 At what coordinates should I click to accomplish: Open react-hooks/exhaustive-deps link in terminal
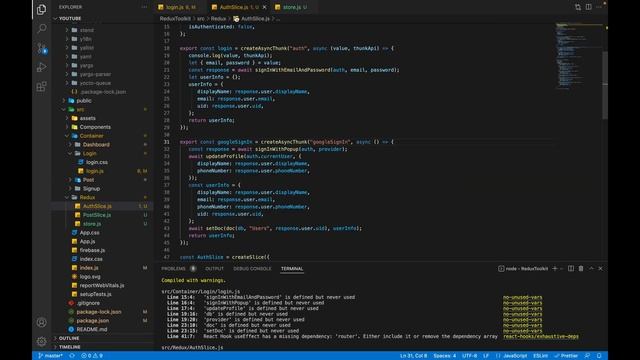(541, 337)
